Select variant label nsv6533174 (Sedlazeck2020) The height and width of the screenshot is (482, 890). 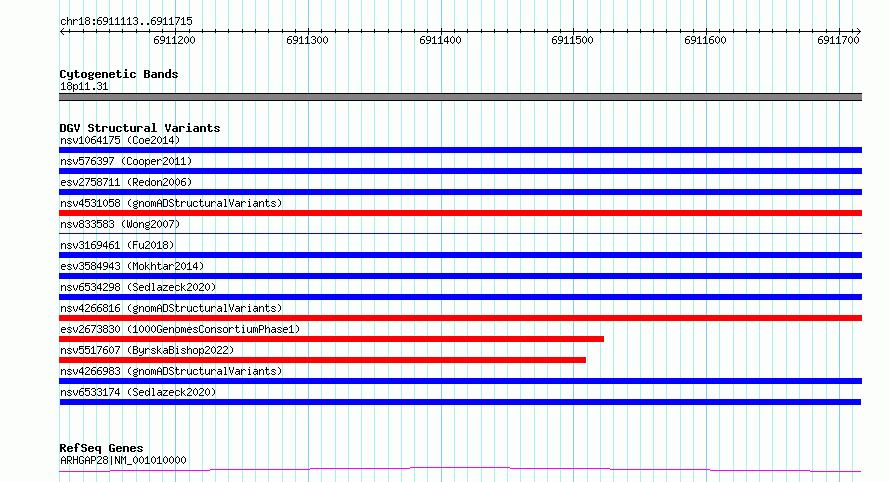pos(138,392)
